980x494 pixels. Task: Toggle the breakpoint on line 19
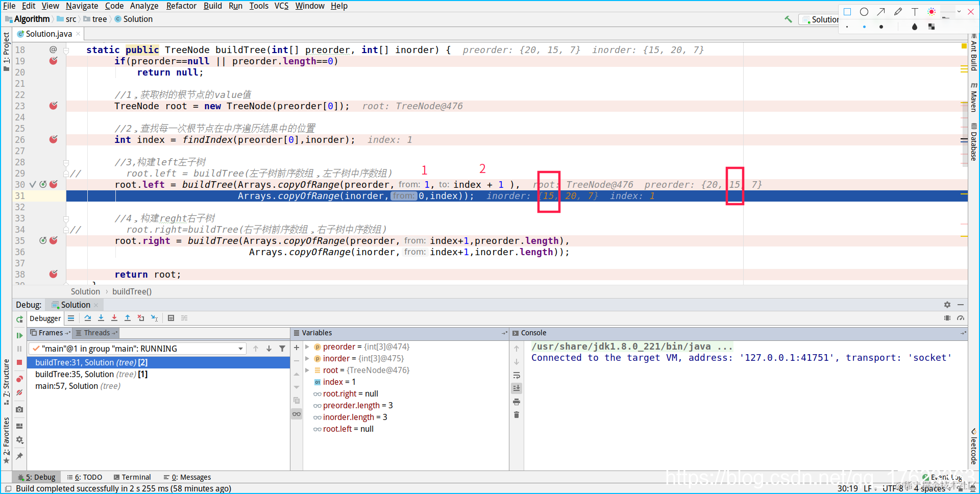pyautogui.click(x=53, y=61)
